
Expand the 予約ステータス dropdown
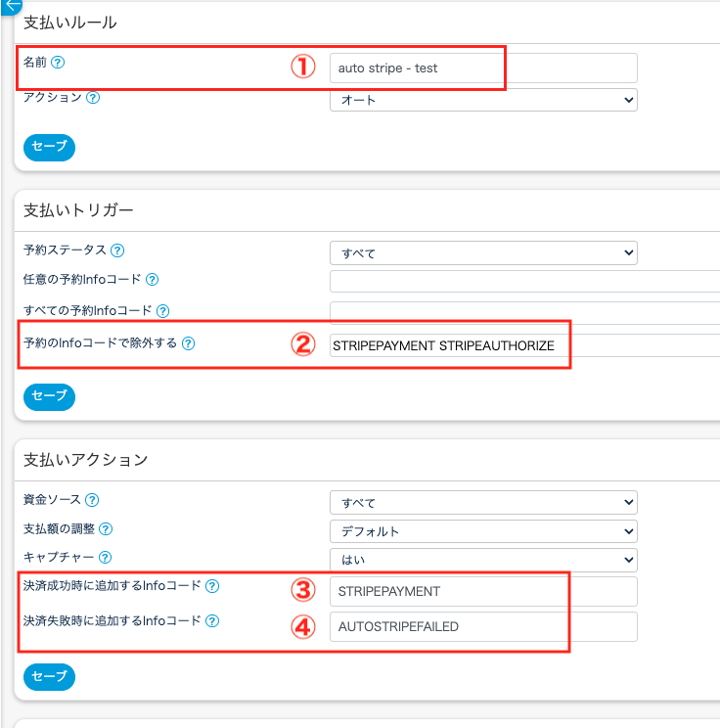pyautogui.click(x=483, y=252)
